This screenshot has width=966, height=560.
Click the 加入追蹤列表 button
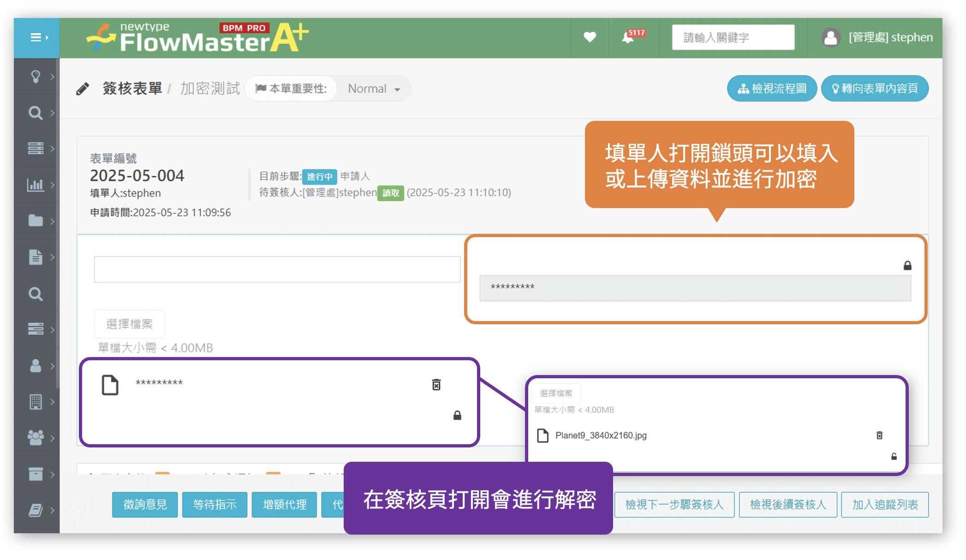[x=884, y=504]
